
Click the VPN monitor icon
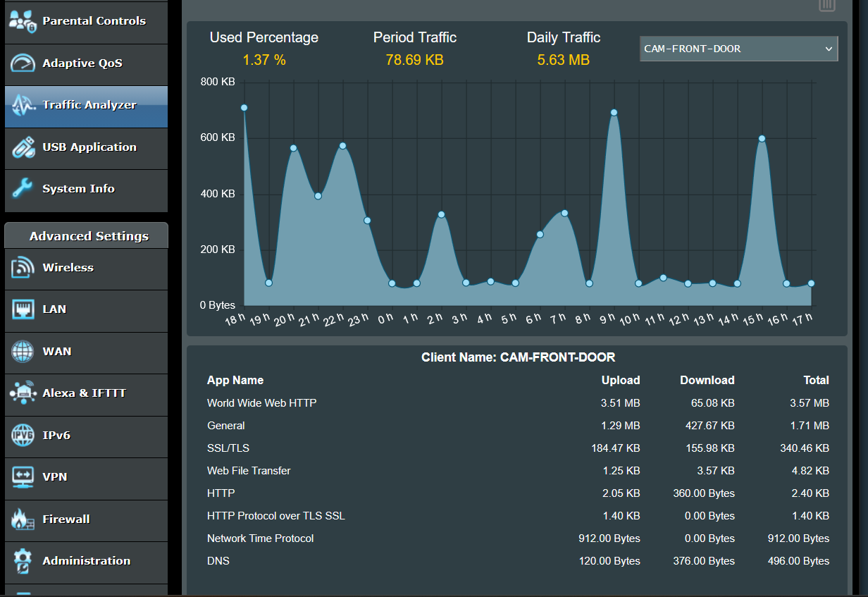pyautogui.click(x=23, y=477)
